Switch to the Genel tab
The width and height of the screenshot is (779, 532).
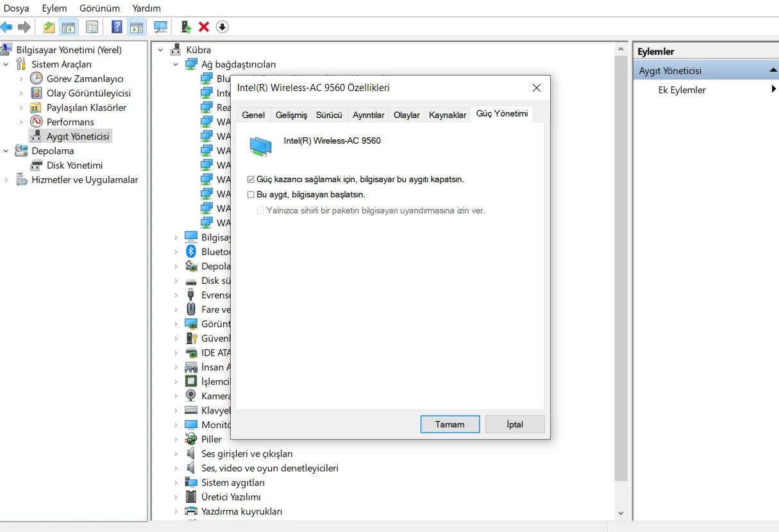(253, 115)
